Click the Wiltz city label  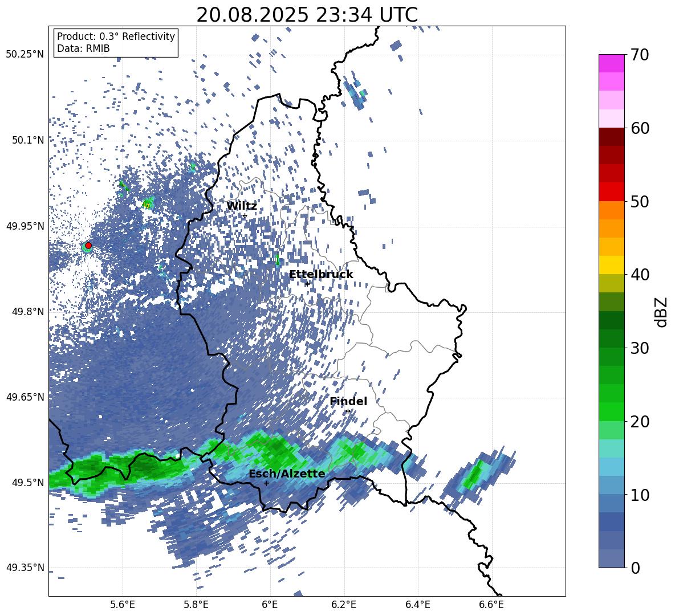click(x=242, y=206)
